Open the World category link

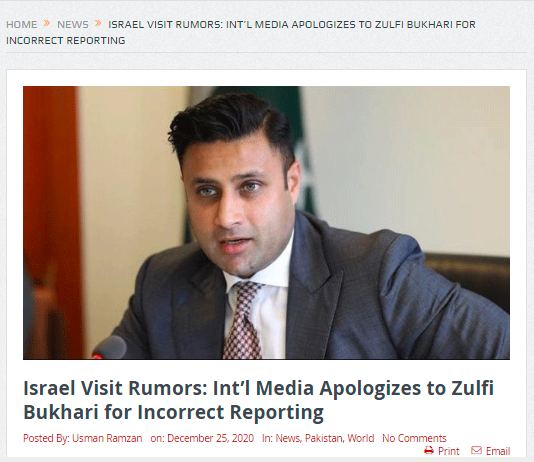point(361,438)
